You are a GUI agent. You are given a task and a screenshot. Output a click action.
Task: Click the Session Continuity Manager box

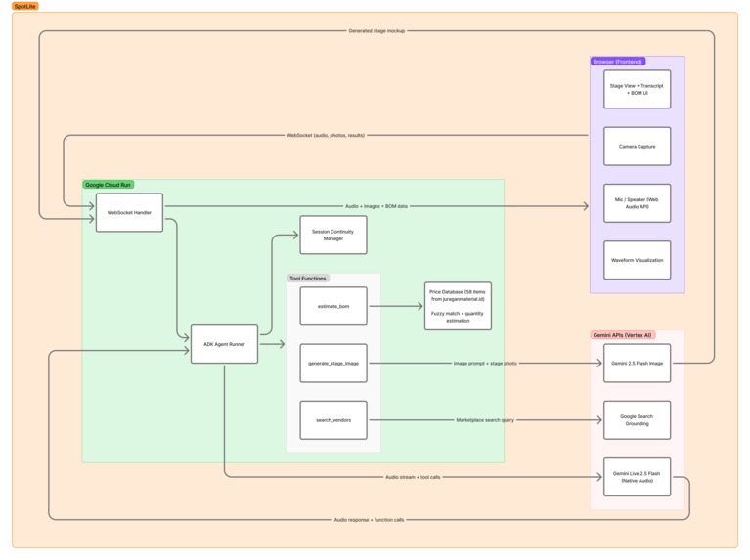(333, 235)
